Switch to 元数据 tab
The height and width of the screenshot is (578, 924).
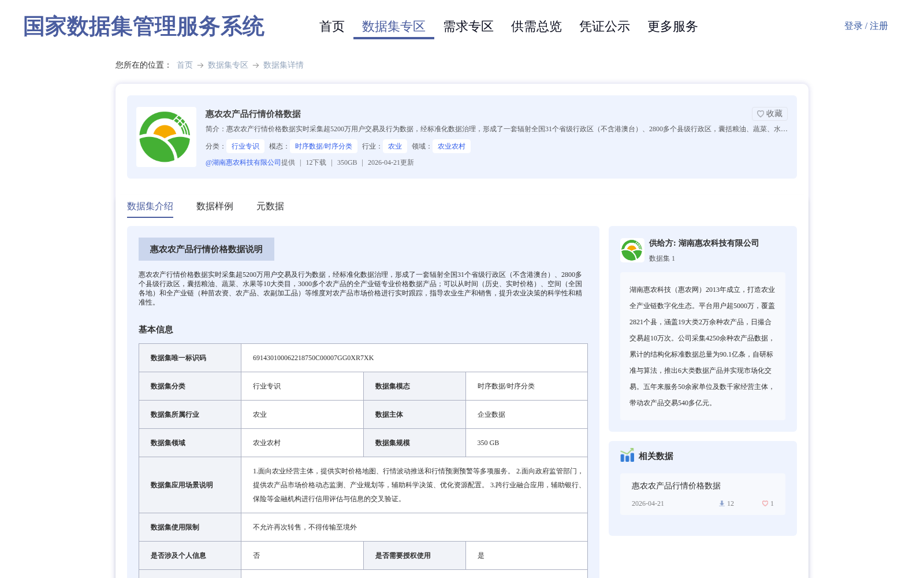(270, 206)
